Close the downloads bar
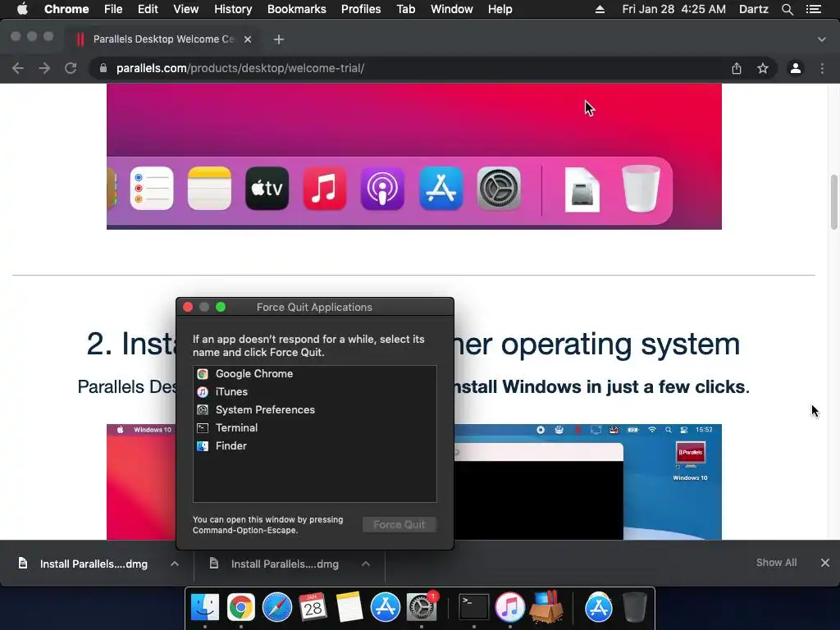 point(825,563)
